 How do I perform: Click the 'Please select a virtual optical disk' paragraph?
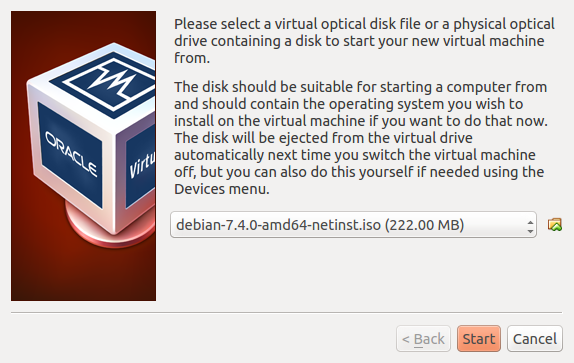tap(364, 41)
